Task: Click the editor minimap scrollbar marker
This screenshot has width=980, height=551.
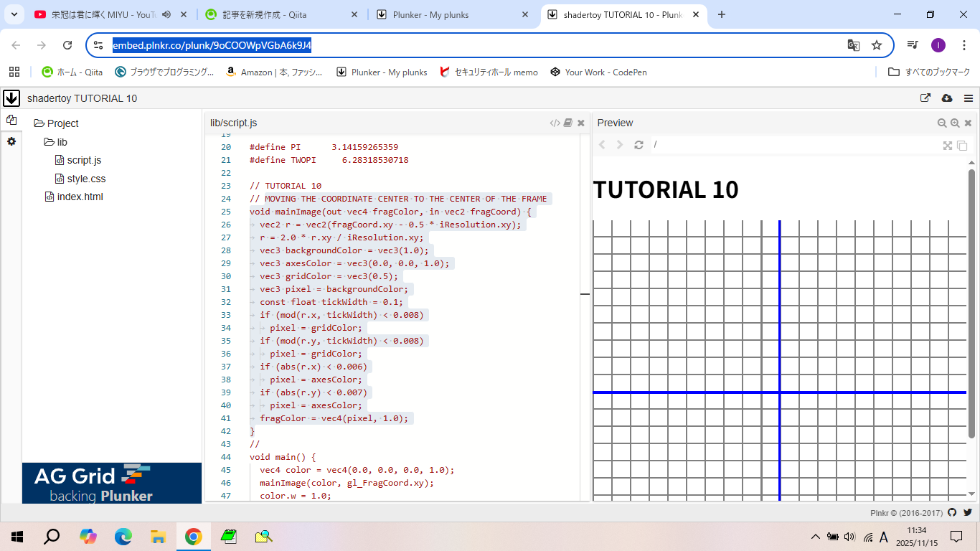Action: (585, 294)
